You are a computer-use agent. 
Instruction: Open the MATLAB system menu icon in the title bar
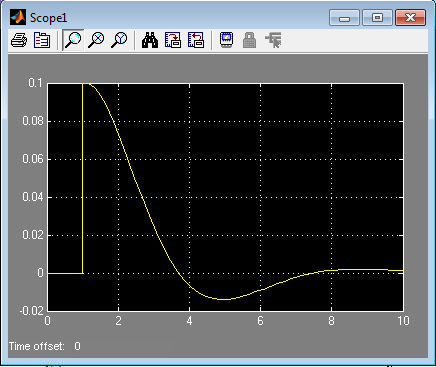coord(18,17)
